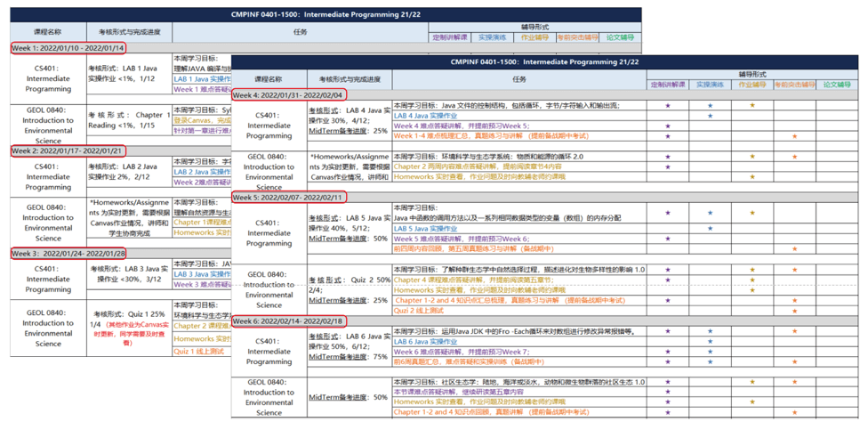Click the task Chapter 1-2 and 4 知识点回顾
Screen dimensions: 868x430
coord(491,412)
